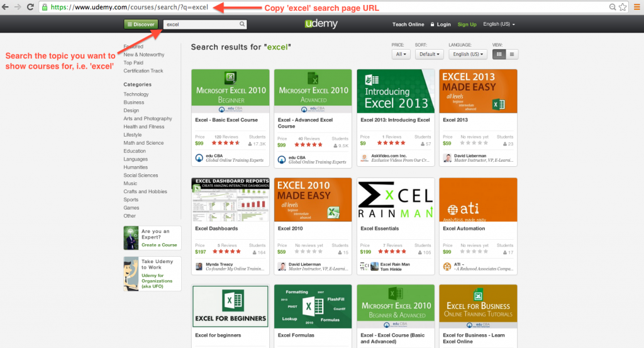Click the 'Excel - Advanced Excel Course' title
The height and width of the screenshot is (348, 644).
coord(305,123)
